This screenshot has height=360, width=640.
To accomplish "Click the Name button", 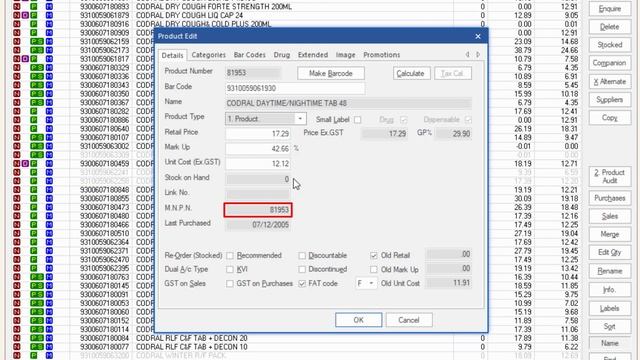I will coord(609,343).
